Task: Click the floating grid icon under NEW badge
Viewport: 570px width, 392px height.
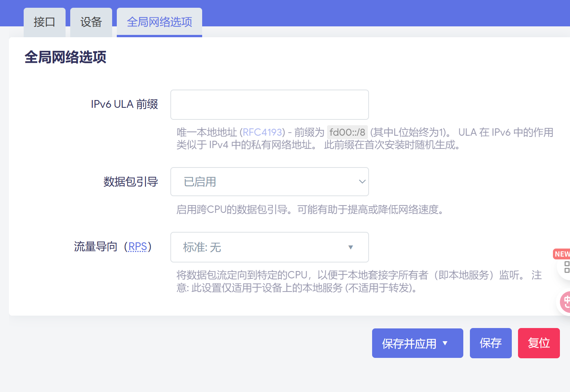Action: coord(566,267)
